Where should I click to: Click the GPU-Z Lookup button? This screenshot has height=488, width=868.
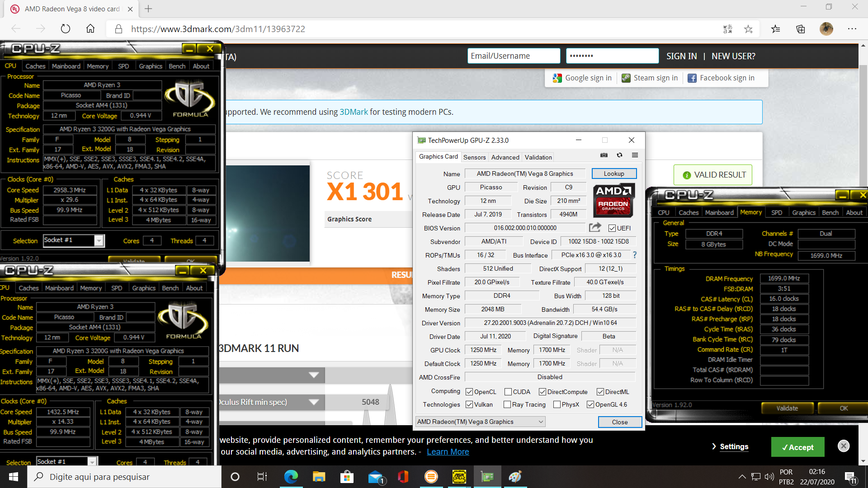(x=613, y=174)
